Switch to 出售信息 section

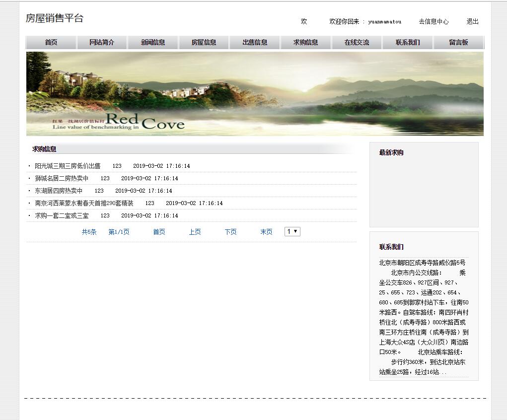coord(254,42)
